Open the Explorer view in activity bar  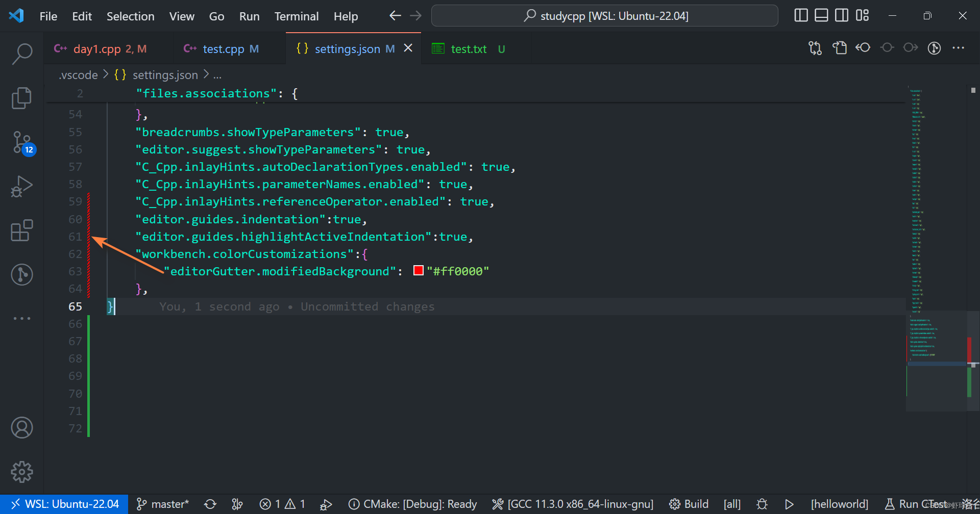[22, 98]
